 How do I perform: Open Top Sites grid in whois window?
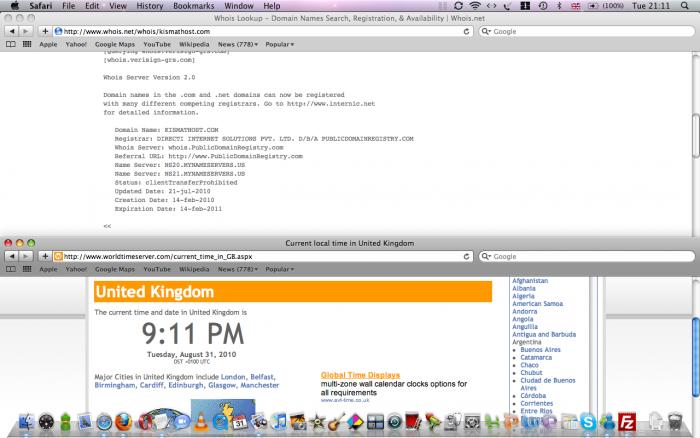[27, 44]
